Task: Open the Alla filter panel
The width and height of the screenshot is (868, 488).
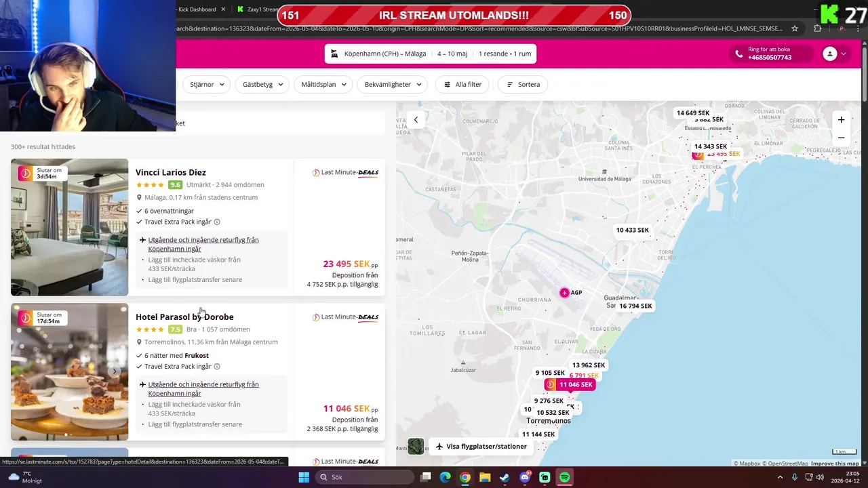Action: click(462, 85)
